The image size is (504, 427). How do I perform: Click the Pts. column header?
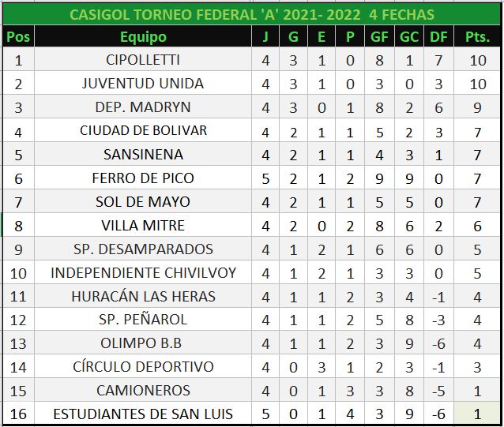coord(476,37)
